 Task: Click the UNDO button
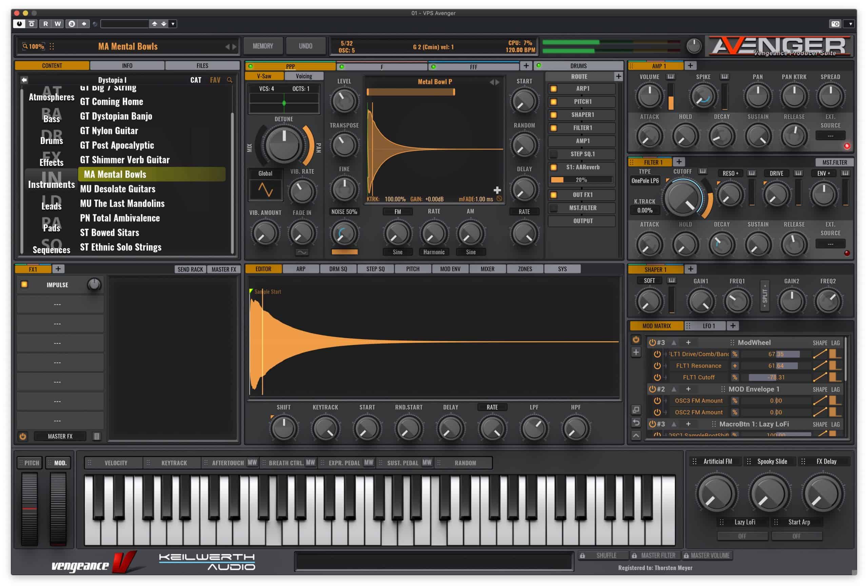(305, 46)
